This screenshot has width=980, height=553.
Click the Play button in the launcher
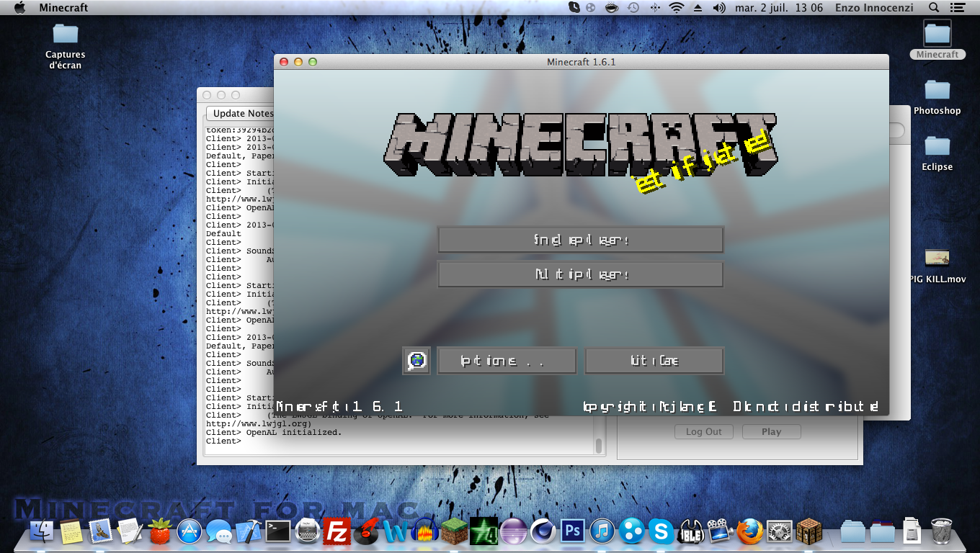771,431
